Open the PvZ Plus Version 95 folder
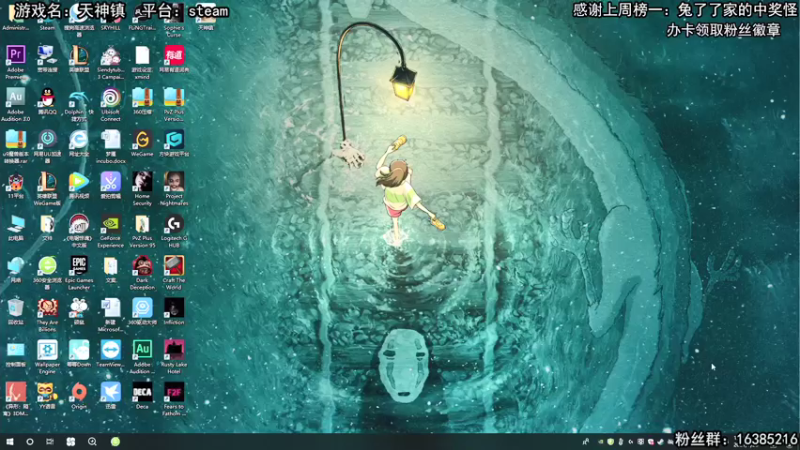Viewport: 800px width, 450px height. tap(142, 224)
